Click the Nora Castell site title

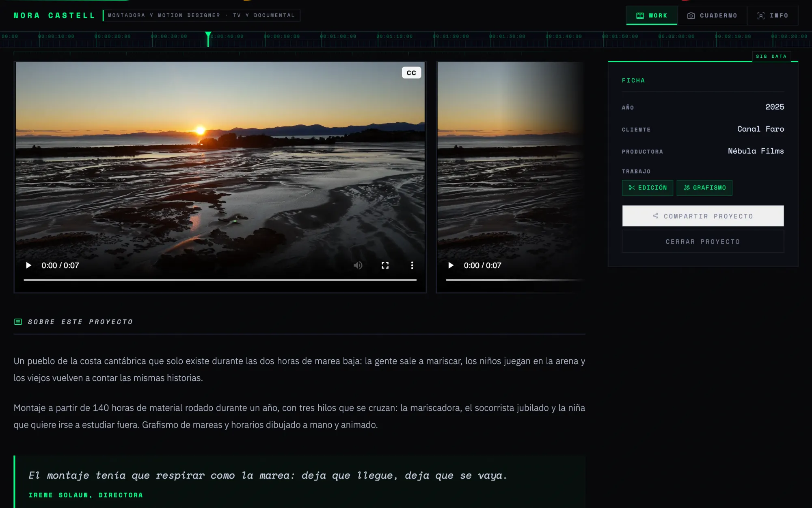pos(54,15)
